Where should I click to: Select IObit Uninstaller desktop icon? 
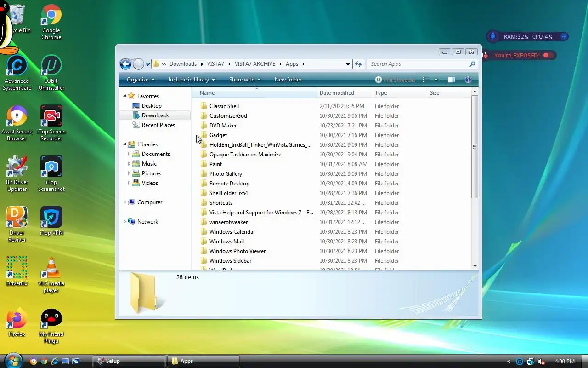(x=51, y=73)
